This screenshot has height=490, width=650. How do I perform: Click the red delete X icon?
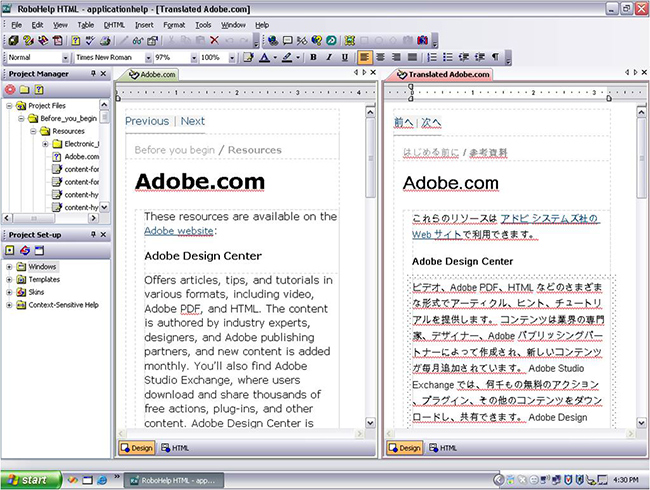click(x=214, y=41)
